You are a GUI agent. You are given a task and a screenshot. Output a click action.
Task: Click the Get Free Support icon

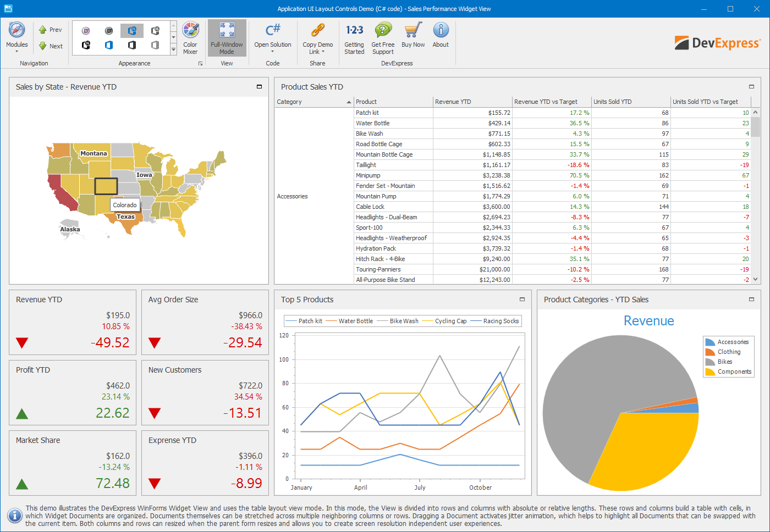pos(383,30)
